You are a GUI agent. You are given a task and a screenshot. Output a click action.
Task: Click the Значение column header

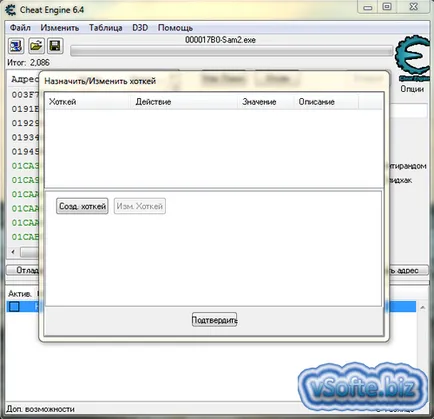pyautogui.click(x=259, y=102)
